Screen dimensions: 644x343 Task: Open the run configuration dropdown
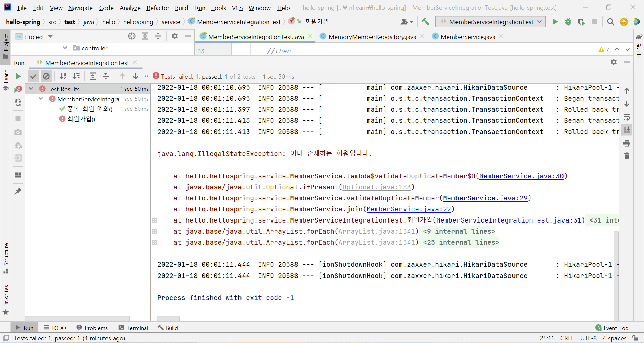tap(491, 22)
